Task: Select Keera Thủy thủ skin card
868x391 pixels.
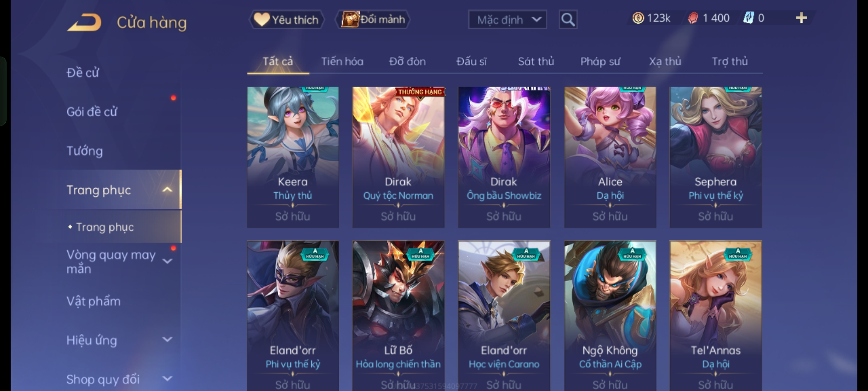Action: click(293, 157)
